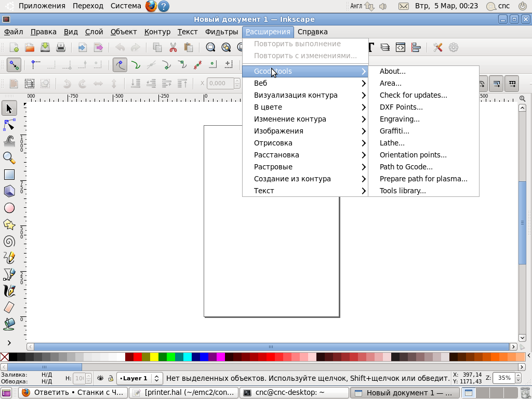This screenshot has height=399, width=532.
Task: Expand the Изменение контура submenu
Action: 305,119
